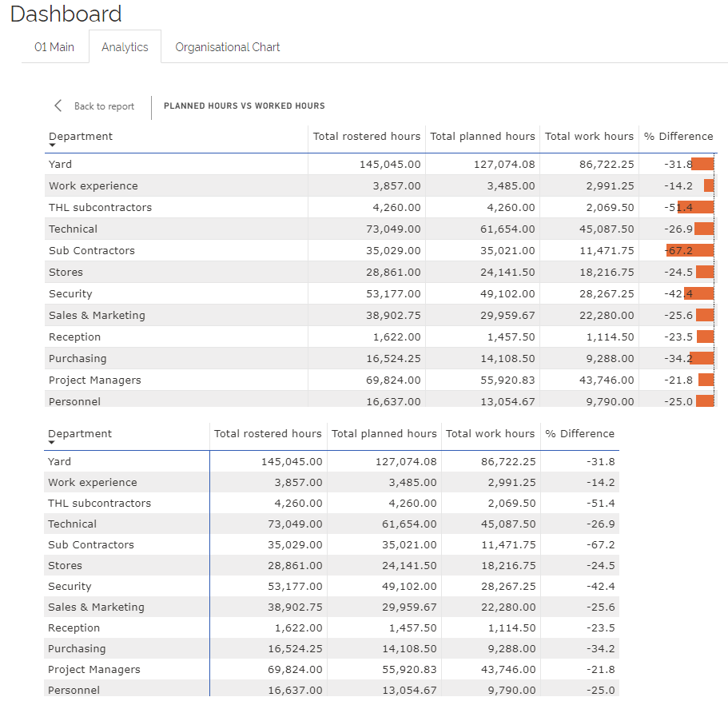Select Technical department in upper table
Image resolution: width=728 pixels, height=717 pixels.
coord(73,229)
